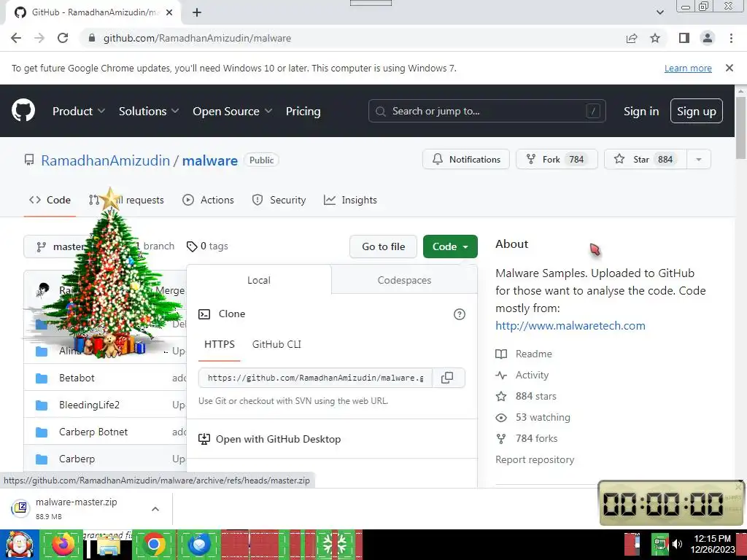Select the Local tab
747x560 pixels.
tap(259, 281)
